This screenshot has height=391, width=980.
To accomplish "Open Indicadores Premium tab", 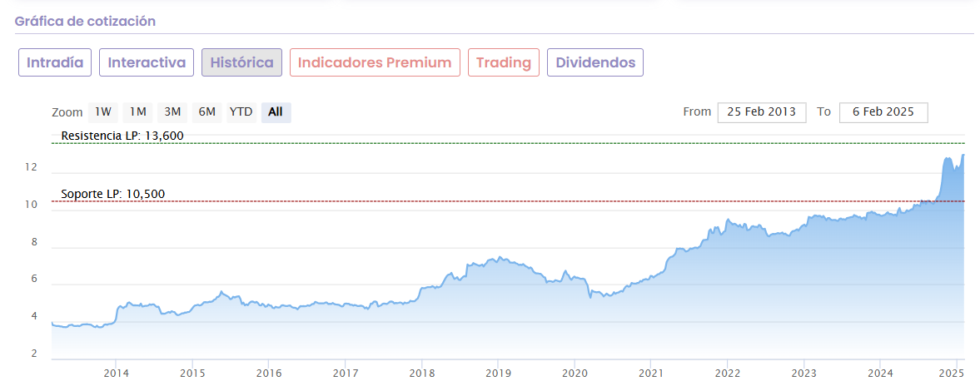I will [375, 62].
